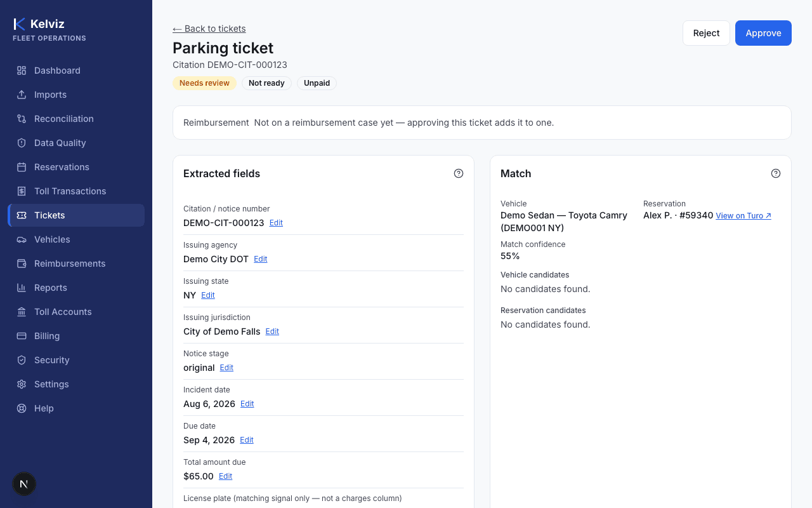Open Security page
The width and height of the screenshot is (812, 508).
point(76,360)
